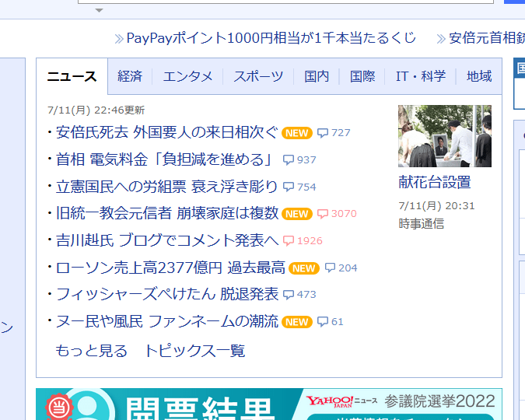Screen dimensions: 525x420
Task: Open the トピックス一覧 link
Action: coord(195,351)
